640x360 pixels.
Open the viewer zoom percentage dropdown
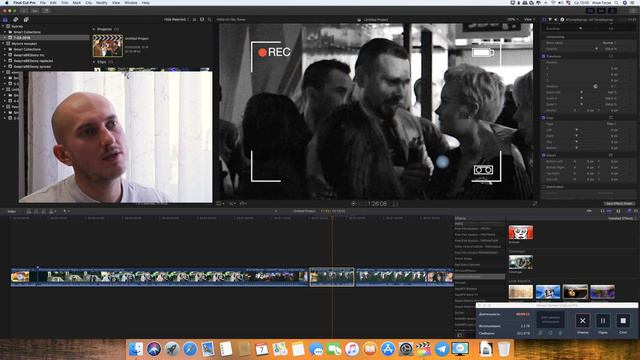513,19
